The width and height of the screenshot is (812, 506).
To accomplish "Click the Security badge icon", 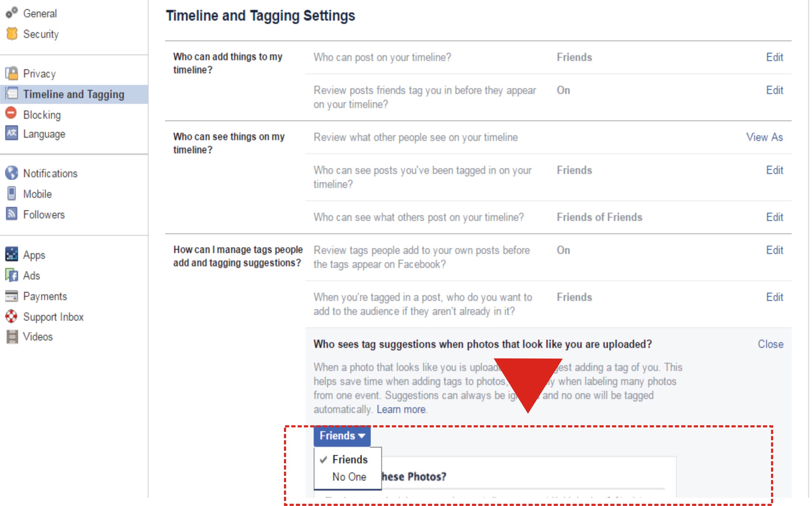I will click(x=12, y=33).
